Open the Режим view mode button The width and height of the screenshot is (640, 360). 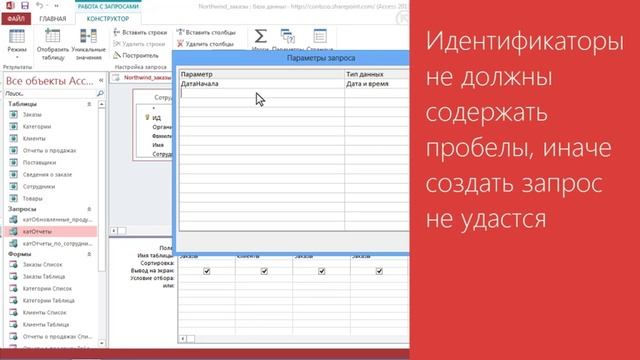[17, 44]
